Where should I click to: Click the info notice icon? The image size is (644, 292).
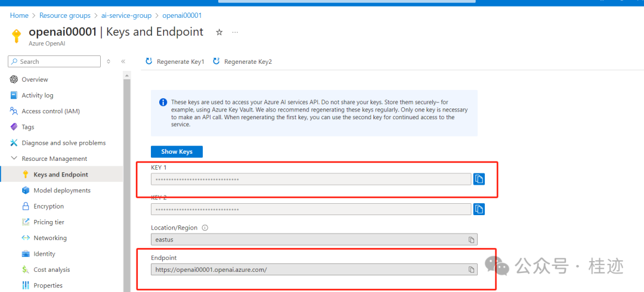(x=163, y=102)
